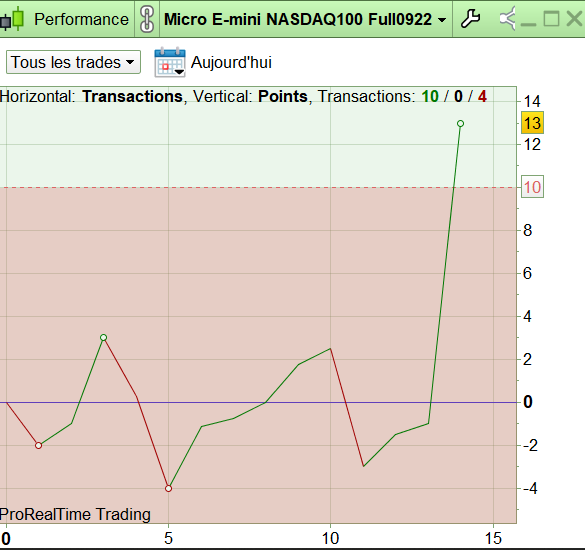Click the bold Transactions horizontal axis label
Image resolution: width=585 pixels, height=550 pixels.
pyautogui.click(x=132, y=96)
